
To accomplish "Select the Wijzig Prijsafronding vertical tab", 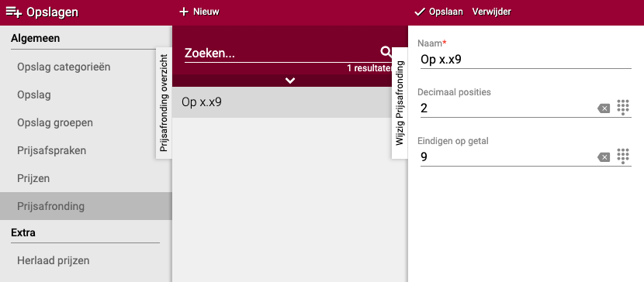I will [x=400, y=103].
